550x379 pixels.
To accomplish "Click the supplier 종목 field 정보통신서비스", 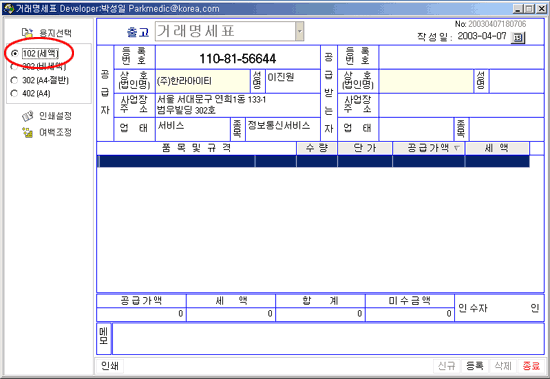I will [x=283, y=129].
